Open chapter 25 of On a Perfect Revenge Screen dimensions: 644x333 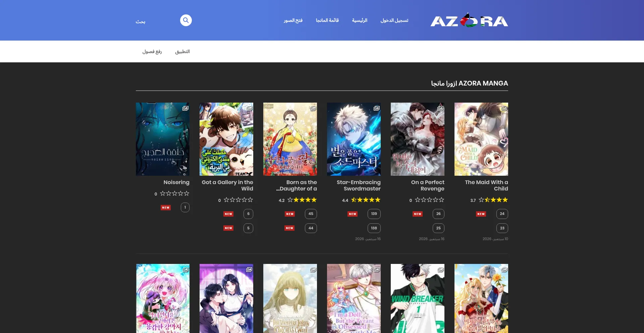(x=438, y=228)
